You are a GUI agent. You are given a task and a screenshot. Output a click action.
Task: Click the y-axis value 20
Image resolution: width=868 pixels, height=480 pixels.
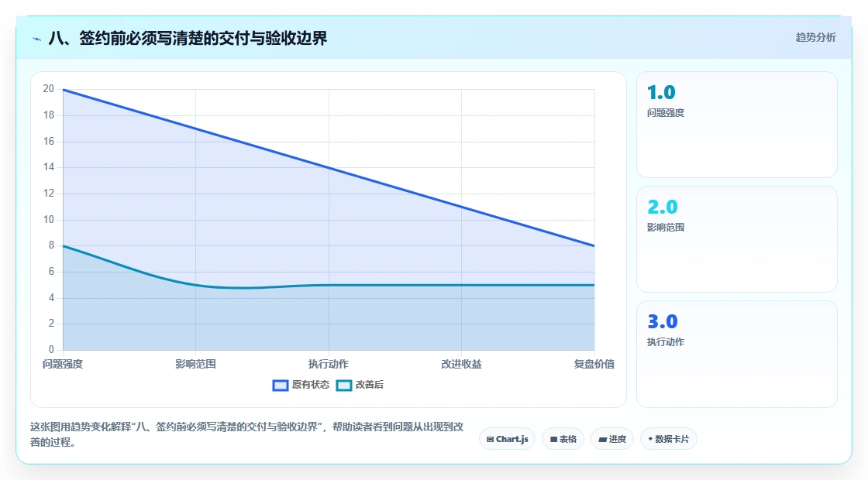(49, 89)
